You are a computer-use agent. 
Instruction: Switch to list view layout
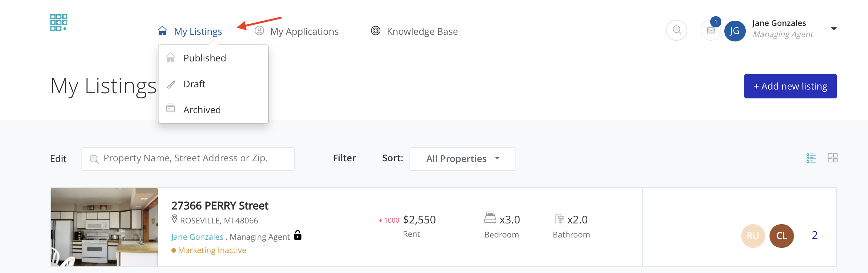coord(811,158)
